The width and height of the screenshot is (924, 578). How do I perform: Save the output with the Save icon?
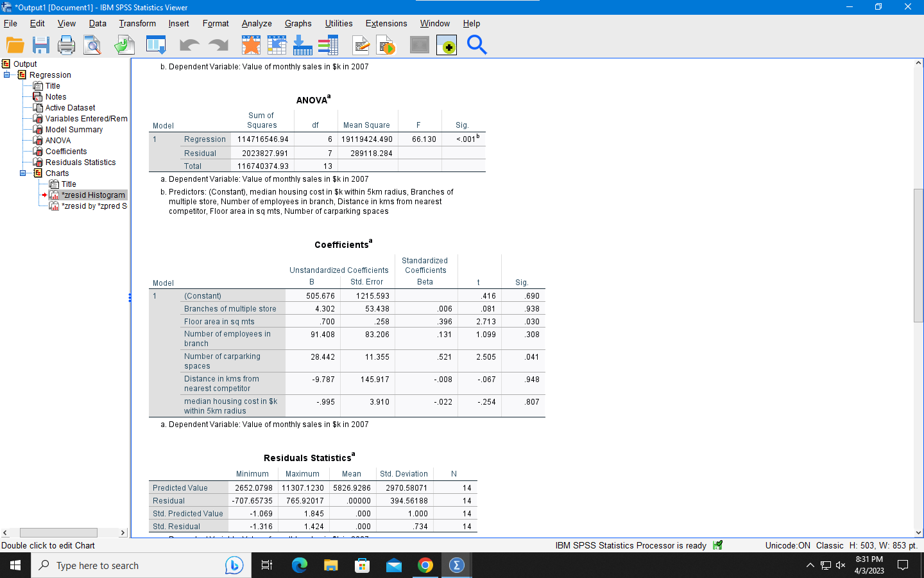click(x=40, y=45)
